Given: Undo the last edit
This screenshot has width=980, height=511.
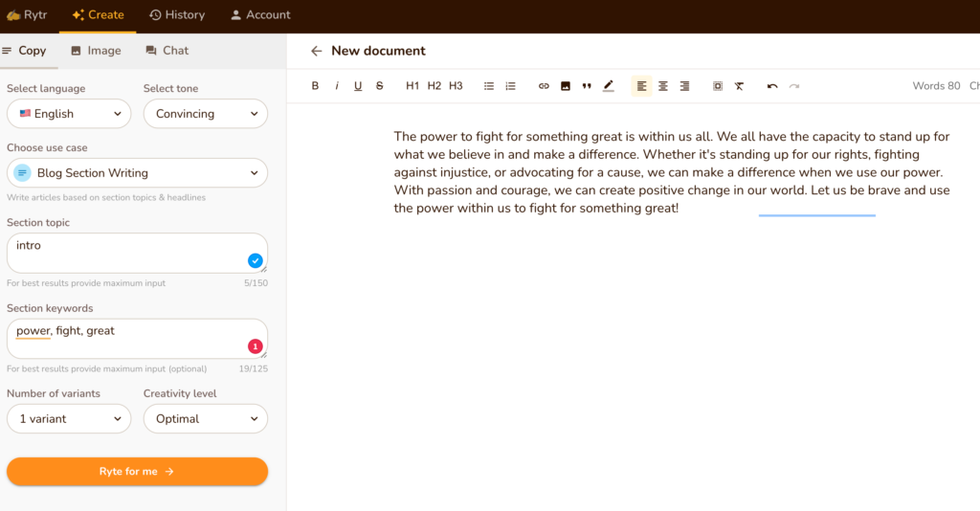Looking at the screenshot, I should coord(772,86).
